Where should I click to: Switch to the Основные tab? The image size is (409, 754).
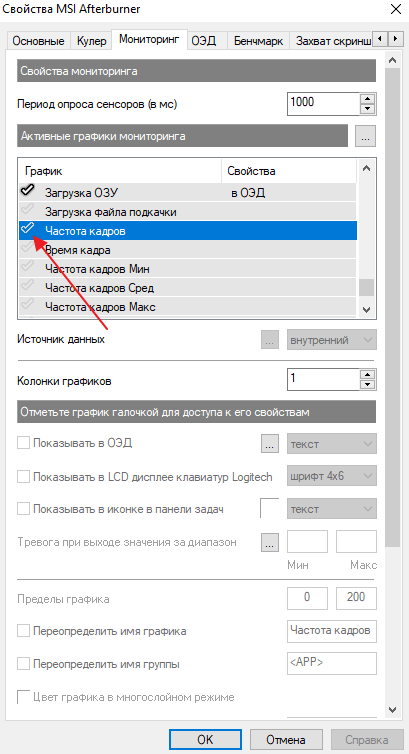(38, 41)
